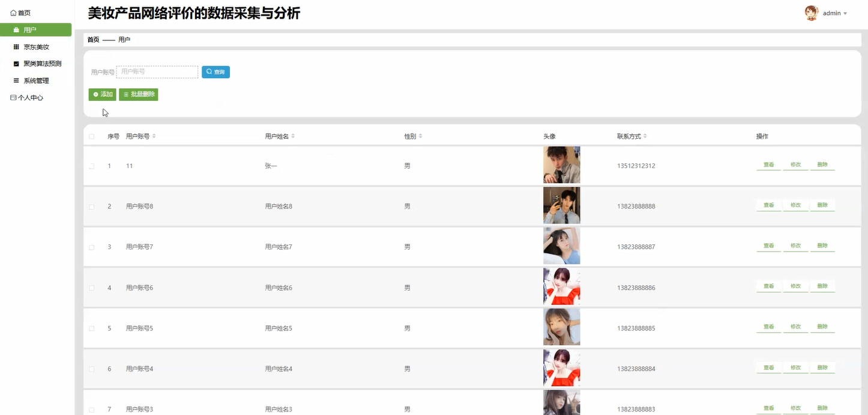The height and width of the screenshot is (415, 868).
Task: Open avatar thumbnail of 用户账号6
Action: pos(562,286)
